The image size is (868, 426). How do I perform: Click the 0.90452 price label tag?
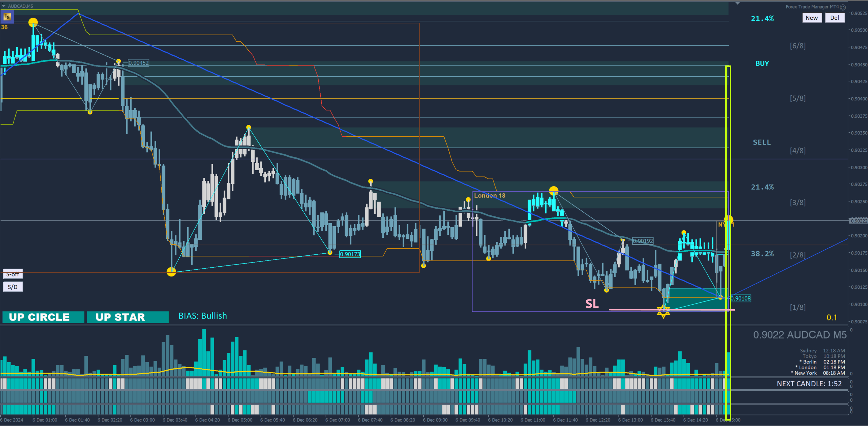(x=138, y=63)
